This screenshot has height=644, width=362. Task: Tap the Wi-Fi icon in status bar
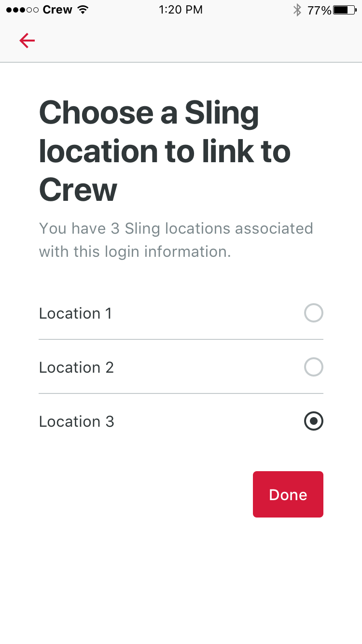(81, 9)
